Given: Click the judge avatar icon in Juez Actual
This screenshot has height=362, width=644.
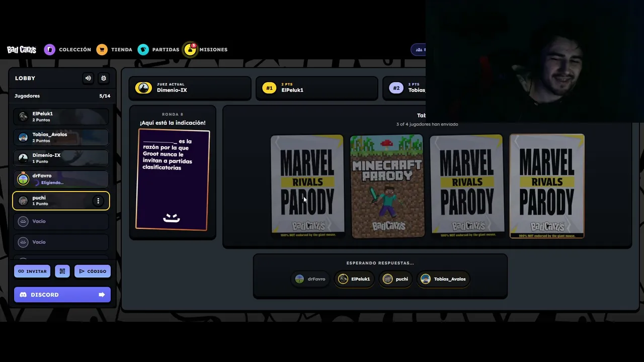Looking at the screenshot, I should pyautogui.click(x=143, y=88).
